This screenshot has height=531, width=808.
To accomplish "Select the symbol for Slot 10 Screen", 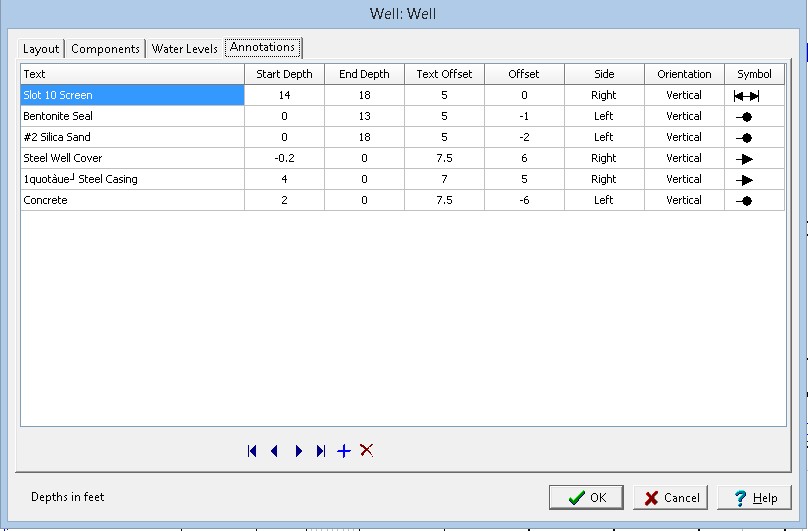I will click(746, 96).
